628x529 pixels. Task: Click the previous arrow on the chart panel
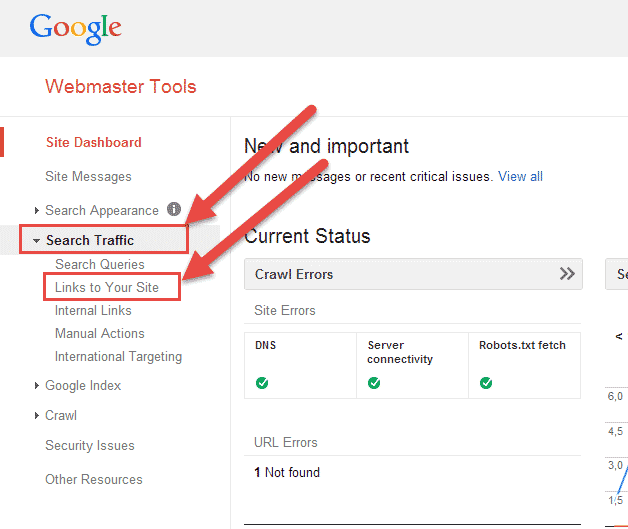pos(619,336)
